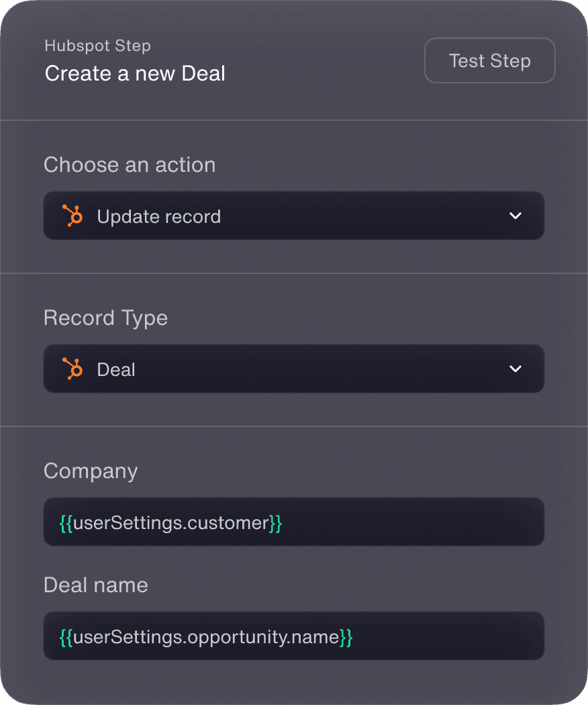Open the Update record action dropdown

293,216
